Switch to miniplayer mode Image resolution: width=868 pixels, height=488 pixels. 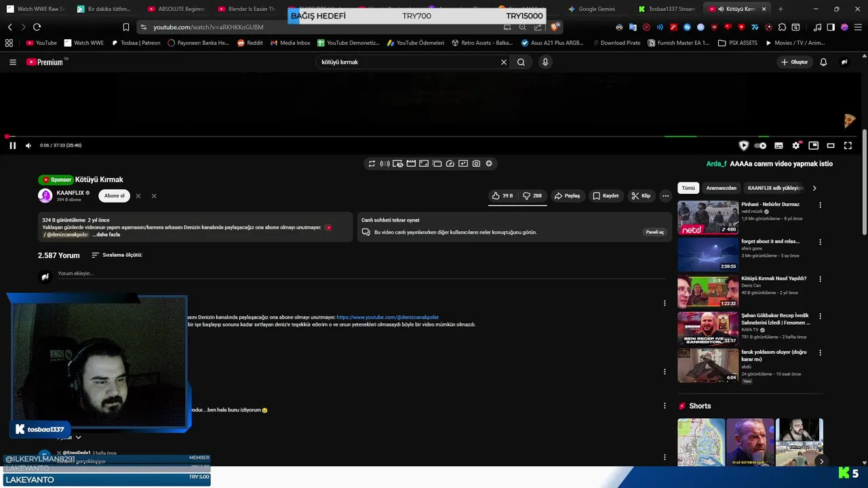(814, 146)
